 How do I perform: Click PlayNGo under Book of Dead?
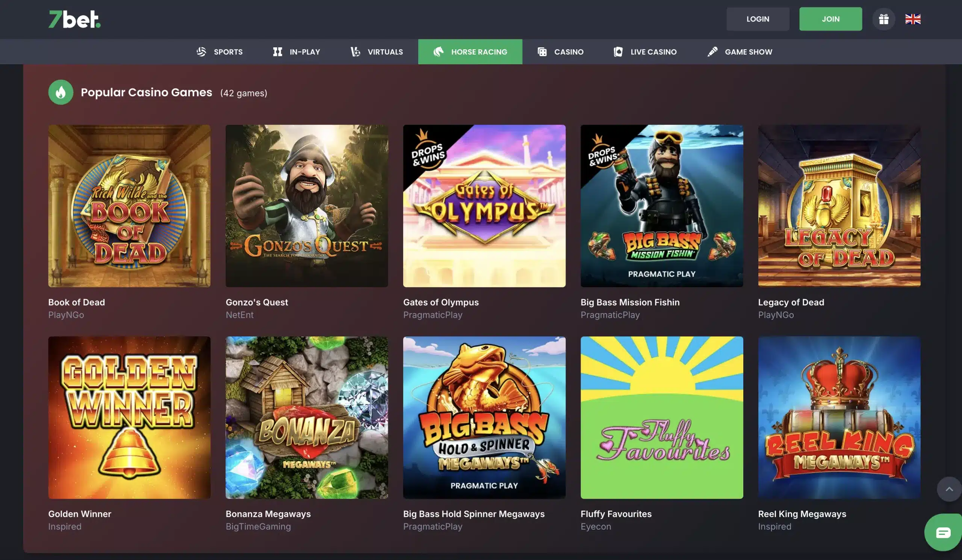coord(66,315)
